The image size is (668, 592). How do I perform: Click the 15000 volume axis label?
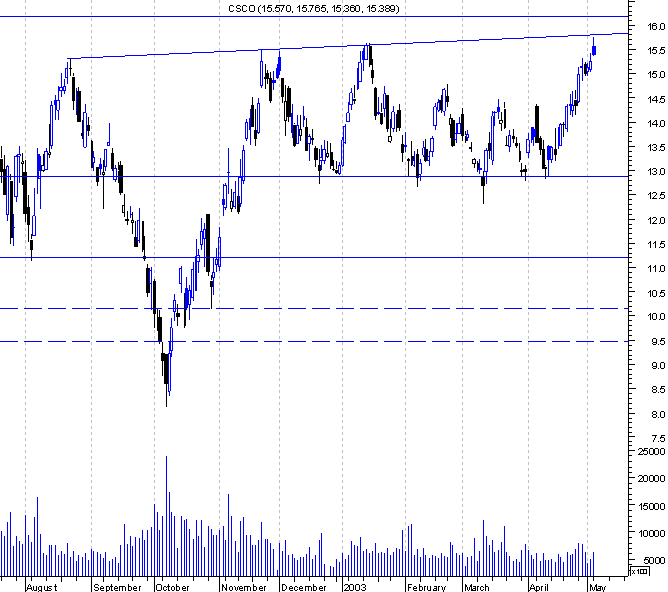(651, 506)
